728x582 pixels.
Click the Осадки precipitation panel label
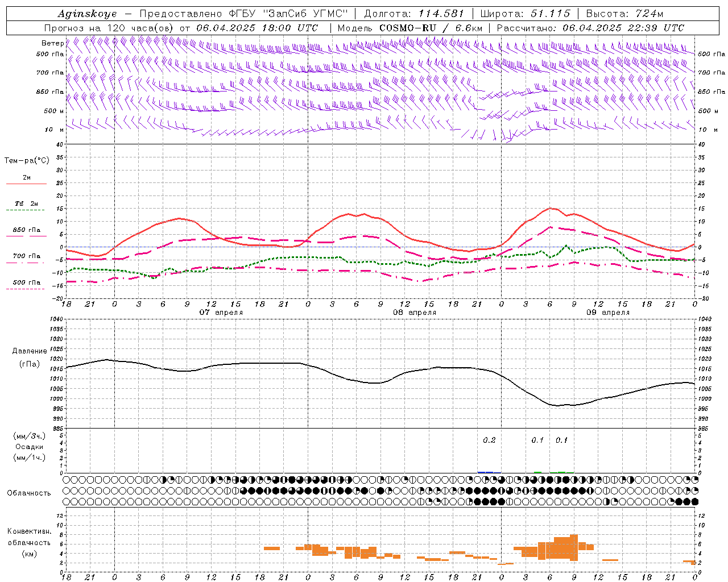click(30, 447)
